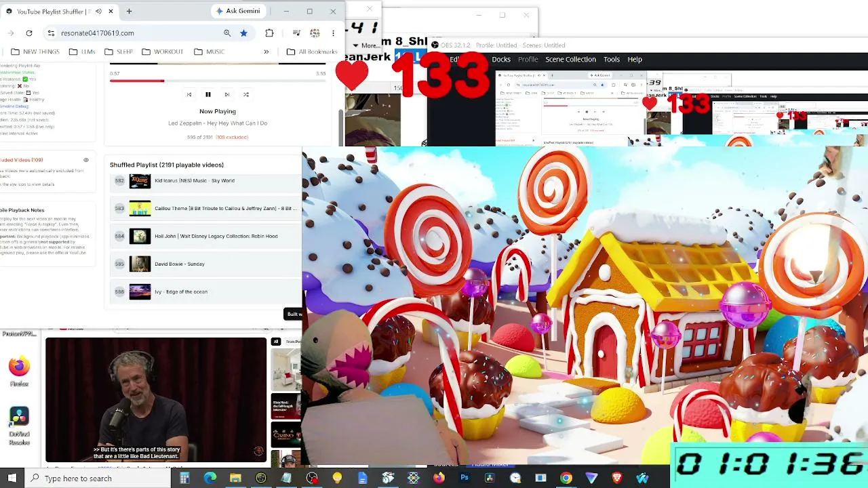
Task: Open the Help menu in OBS
Action: (x=635, y=60)
